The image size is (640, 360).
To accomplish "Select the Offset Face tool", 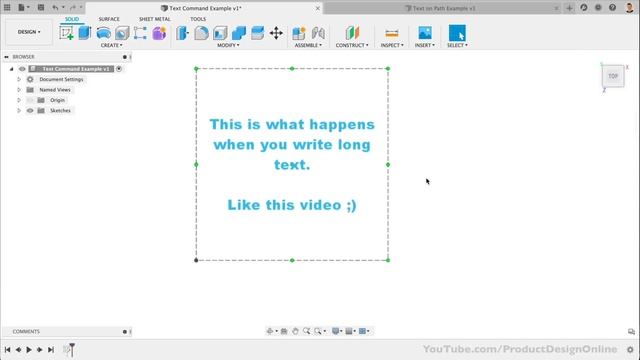I will tap(257, 33).
